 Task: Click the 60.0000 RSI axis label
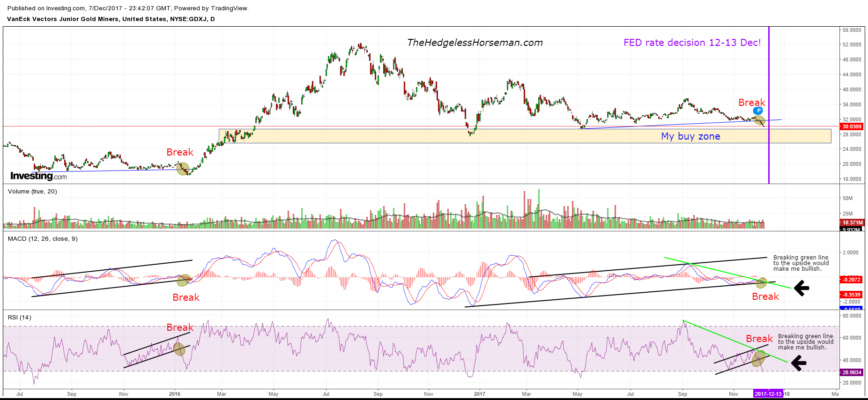pos(852,338)
